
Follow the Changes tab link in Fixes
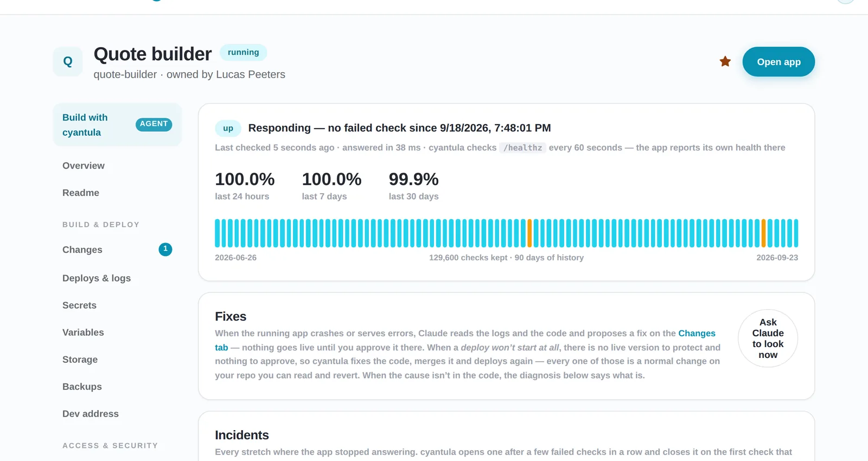697,334
